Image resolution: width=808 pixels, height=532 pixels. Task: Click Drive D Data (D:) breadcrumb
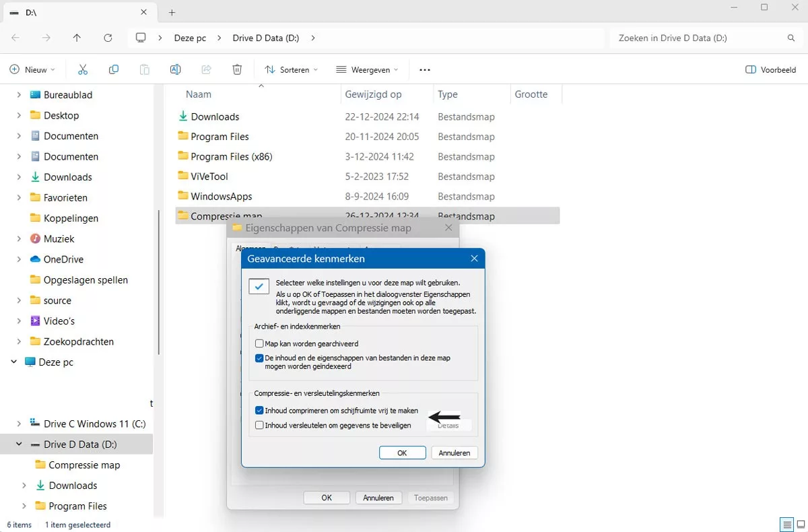266,38
